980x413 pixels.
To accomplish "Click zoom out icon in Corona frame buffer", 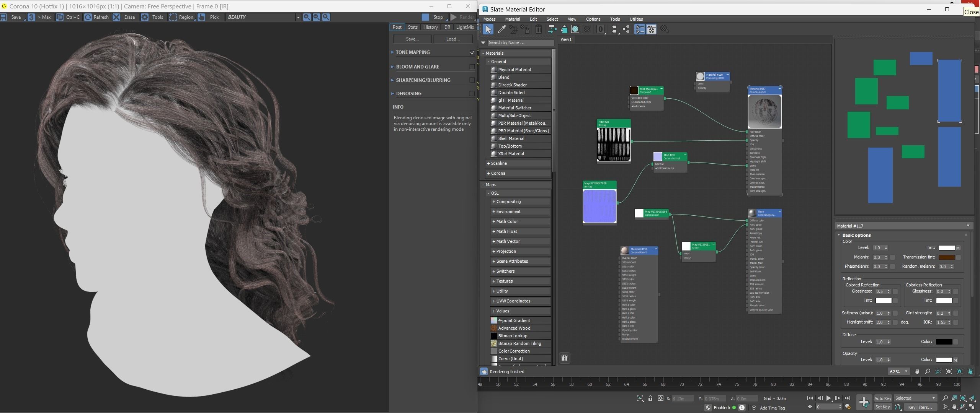I will point(316,17).
